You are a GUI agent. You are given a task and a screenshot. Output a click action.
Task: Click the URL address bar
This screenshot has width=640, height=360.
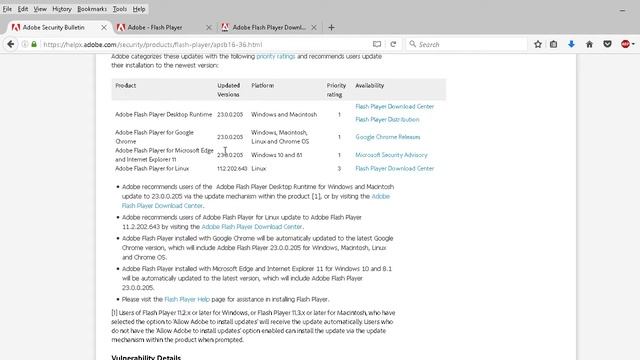point(204,44)
